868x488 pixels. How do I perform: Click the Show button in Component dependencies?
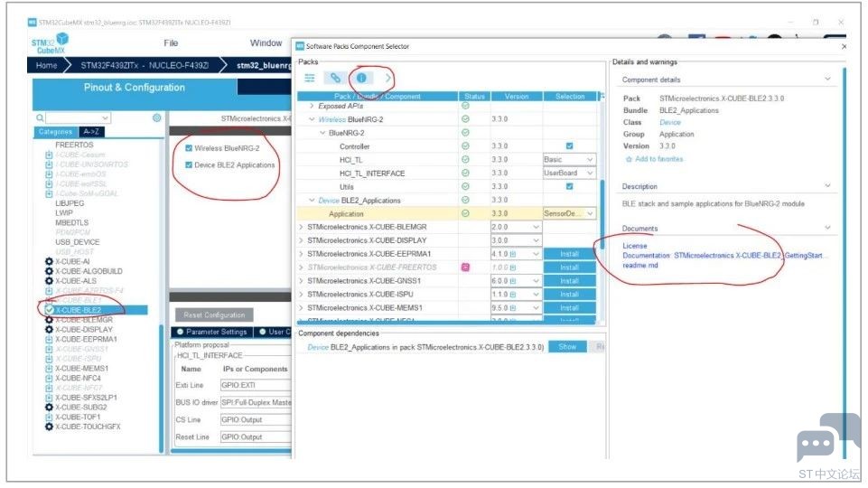(567, 347)
